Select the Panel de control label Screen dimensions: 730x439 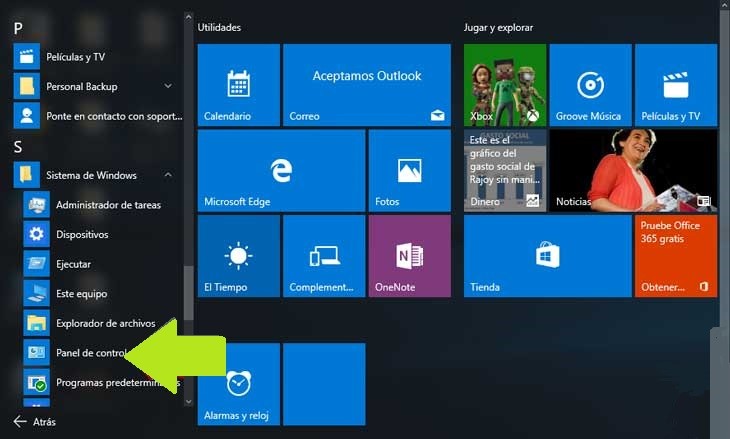pyautogui.click(x=91, y=353)
